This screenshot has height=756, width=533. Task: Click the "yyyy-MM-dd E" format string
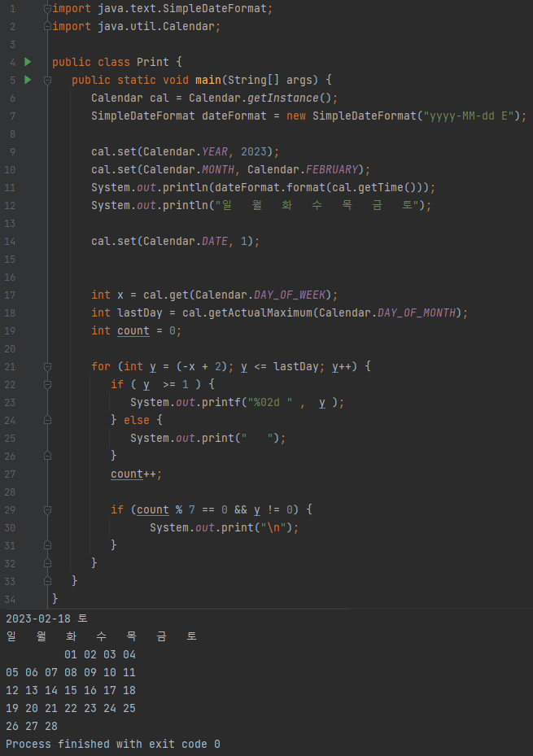tap(469, 116)
